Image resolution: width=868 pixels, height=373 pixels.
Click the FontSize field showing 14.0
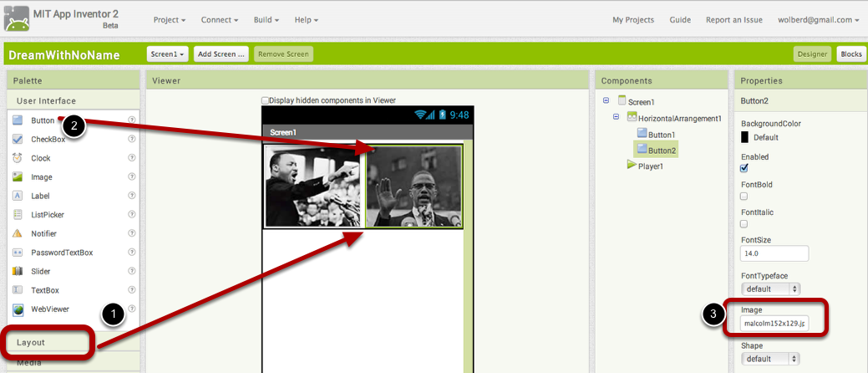(774, 253)
